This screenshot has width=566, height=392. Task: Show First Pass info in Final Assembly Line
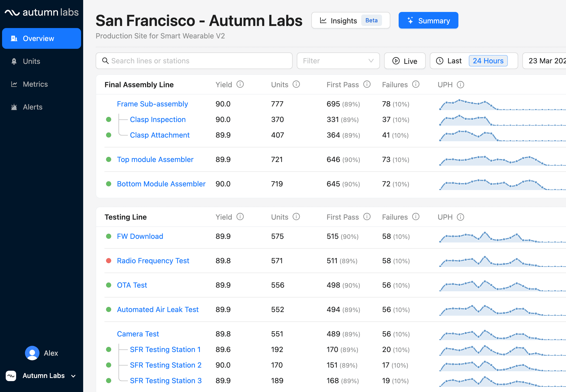pos(367,84)
